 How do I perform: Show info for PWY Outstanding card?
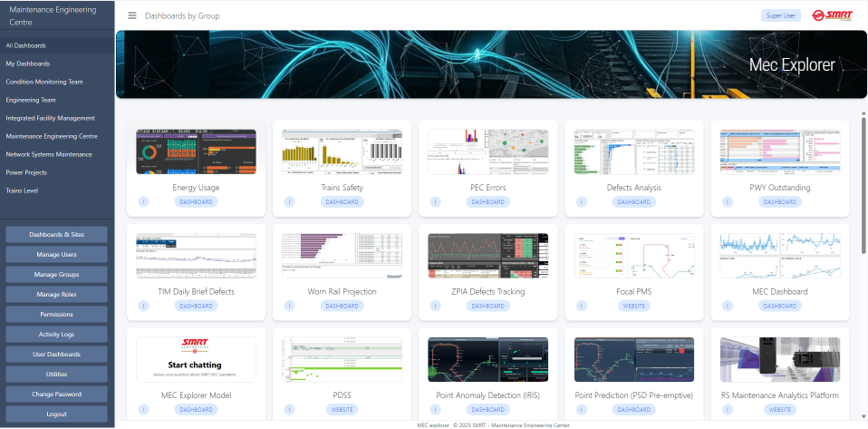coord(728,202)
